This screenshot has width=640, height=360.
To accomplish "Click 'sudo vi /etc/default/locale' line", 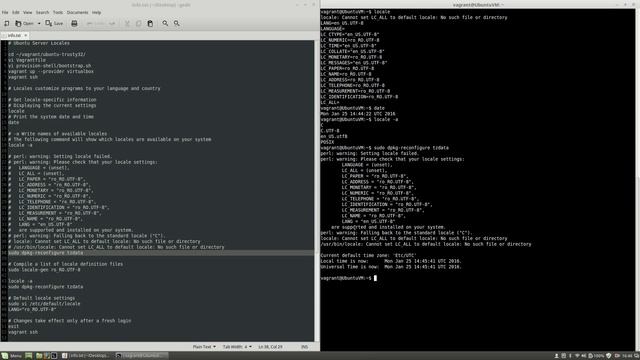I will point(44,304).
